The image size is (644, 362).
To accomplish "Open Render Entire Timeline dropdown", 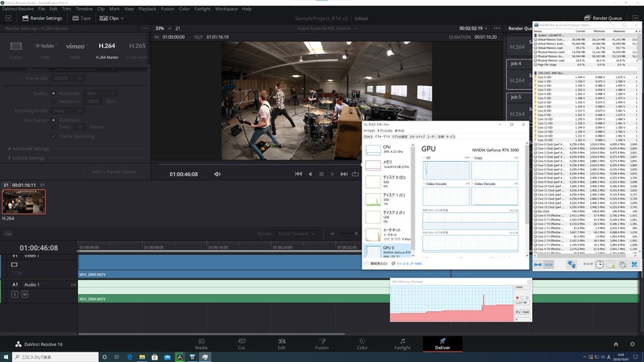I will (296, 233).
